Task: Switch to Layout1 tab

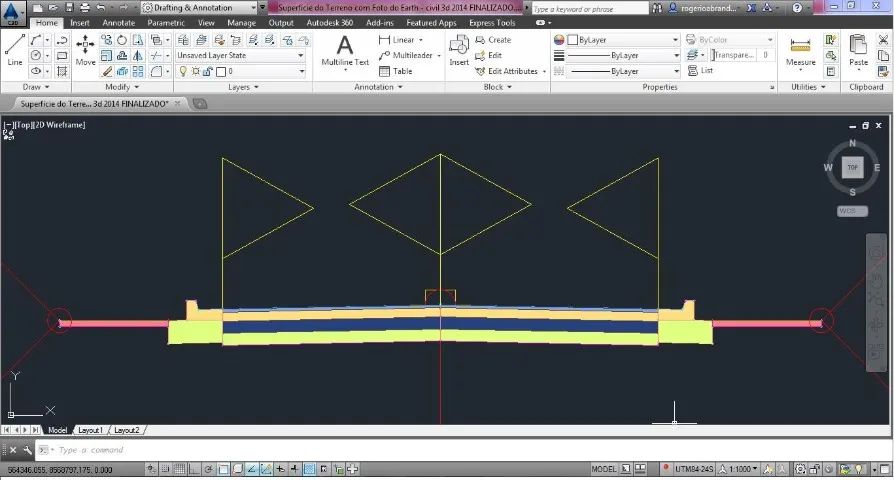Action: [x=90, y=430]
